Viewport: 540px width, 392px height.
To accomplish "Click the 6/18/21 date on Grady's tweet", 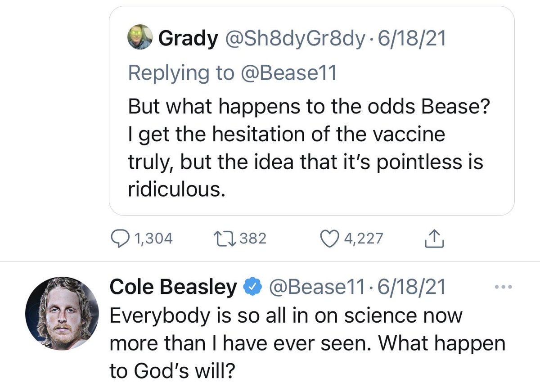I will (x=413, y=39).
